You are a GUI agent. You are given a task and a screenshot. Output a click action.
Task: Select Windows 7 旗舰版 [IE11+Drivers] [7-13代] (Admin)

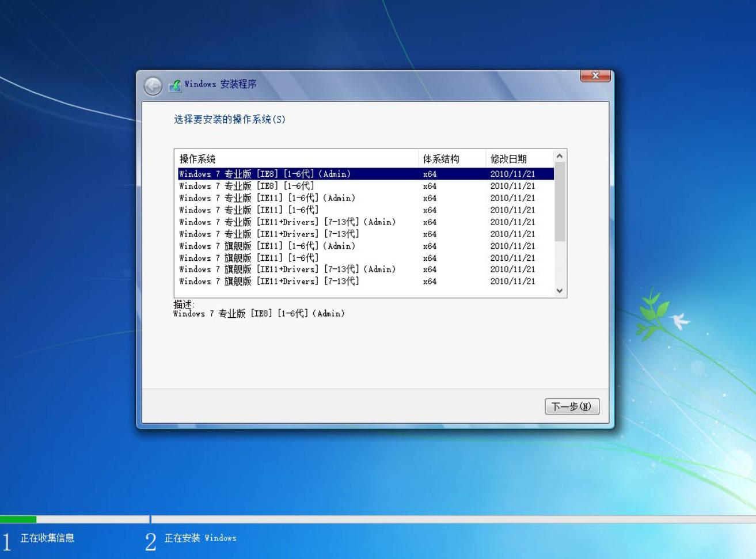click(366, 269)
